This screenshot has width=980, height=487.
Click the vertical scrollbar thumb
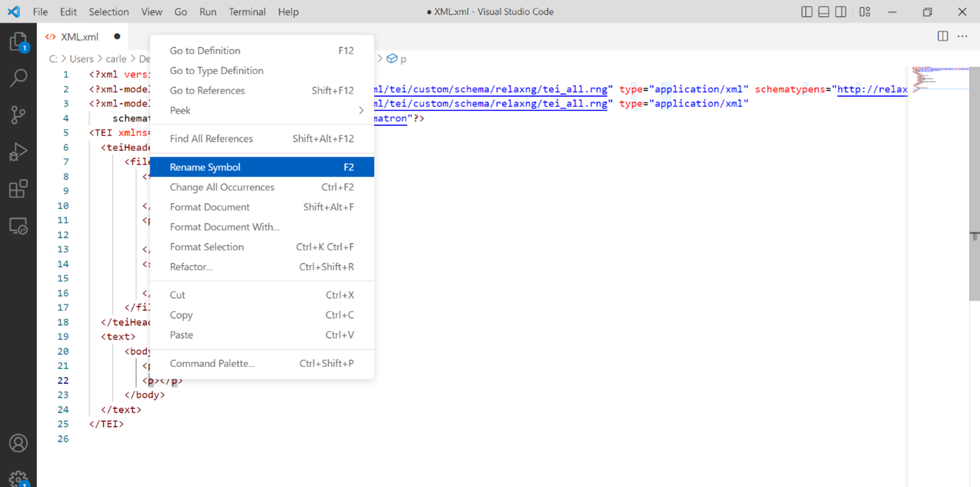(974, 185)
